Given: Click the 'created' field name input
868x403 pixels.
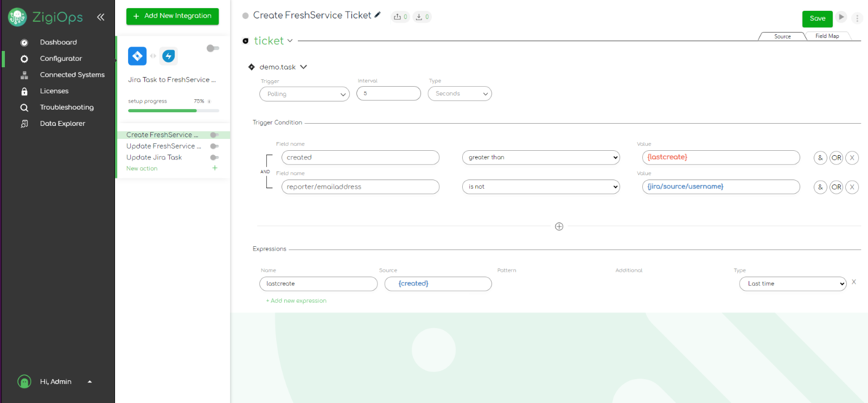Looking at the screenshot, I should [360, 157].
